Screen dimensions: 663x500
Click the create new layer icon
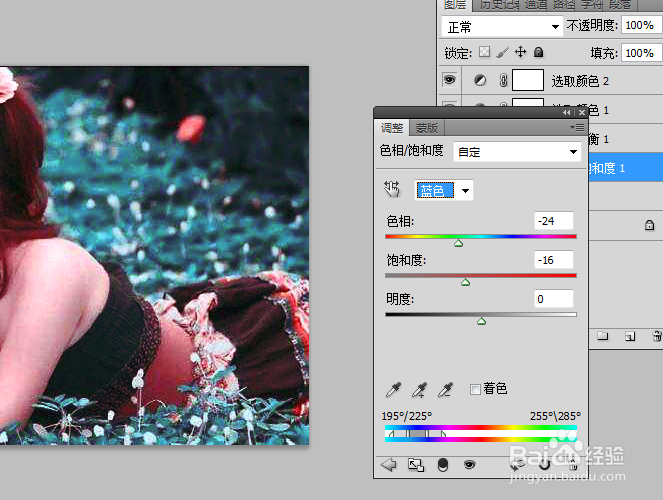[x=630, y=336]
